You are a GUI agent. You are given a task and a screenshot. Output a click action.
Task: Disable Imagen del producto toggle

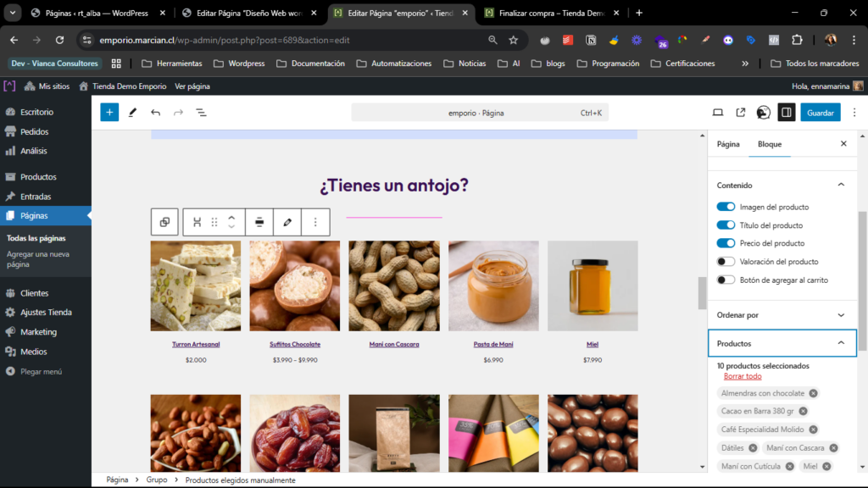click(726, 207)
